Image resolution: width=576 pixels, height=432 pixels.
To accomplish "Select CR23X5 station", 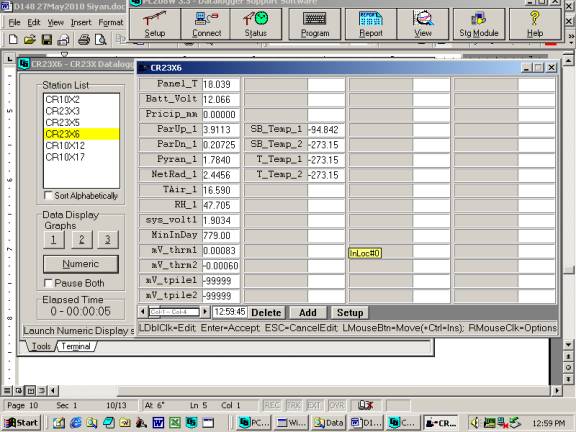I will (81, 122).
